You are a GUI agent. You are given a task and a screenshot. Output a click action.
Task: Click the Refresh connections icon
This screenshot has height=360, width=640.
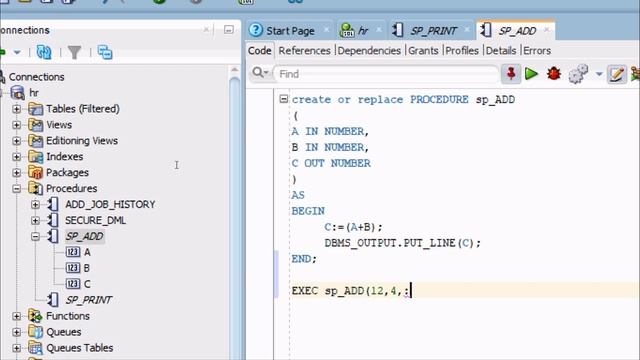coord(44,52)
